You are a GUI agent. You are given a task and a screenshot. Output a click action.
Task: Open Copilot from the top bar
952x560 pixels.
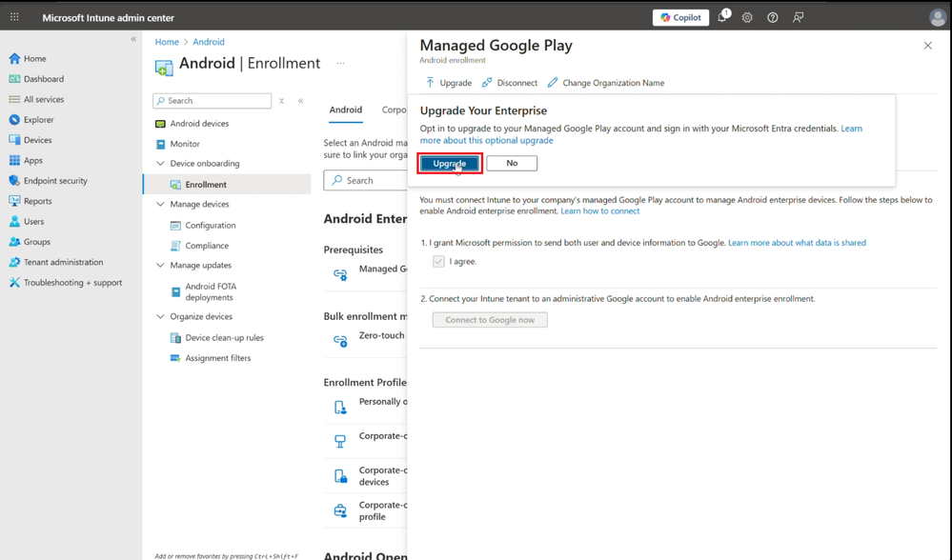(680, 17)
